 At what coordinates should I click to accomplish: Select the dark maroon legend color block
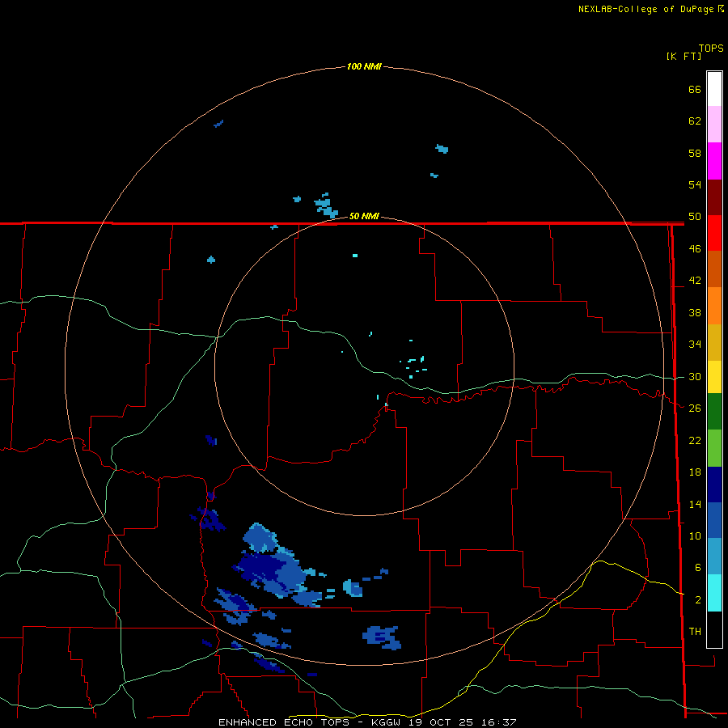[714, 198]
